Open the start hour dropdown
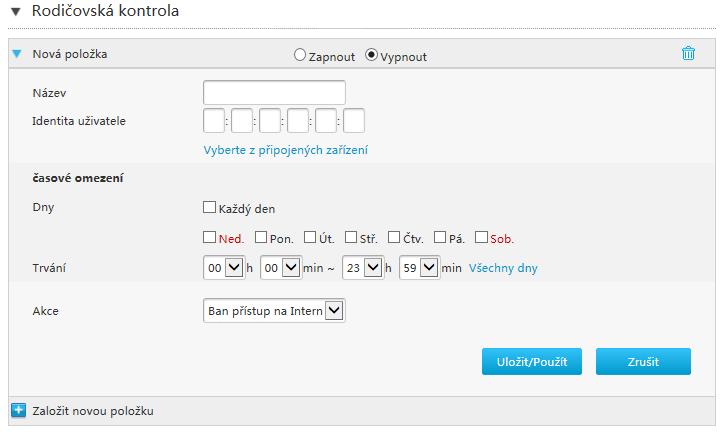 coord(224,268)
